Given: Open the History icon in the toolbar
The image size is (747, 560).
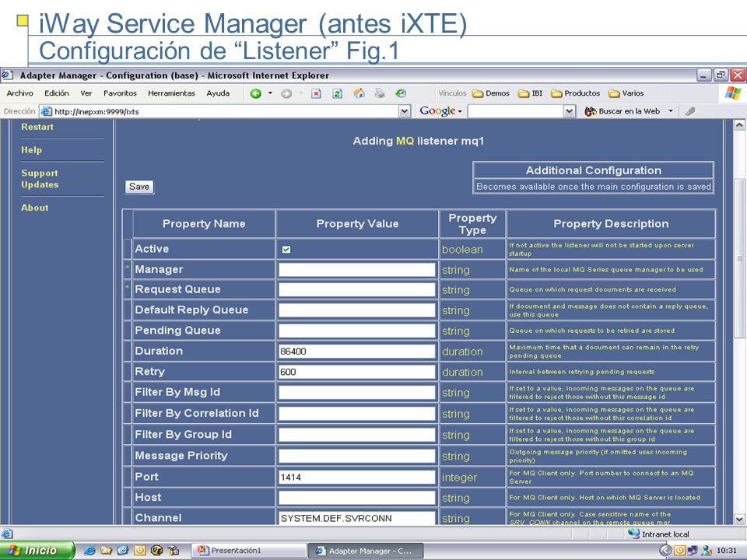Looking at the screenshot, I should click(401, 93).
